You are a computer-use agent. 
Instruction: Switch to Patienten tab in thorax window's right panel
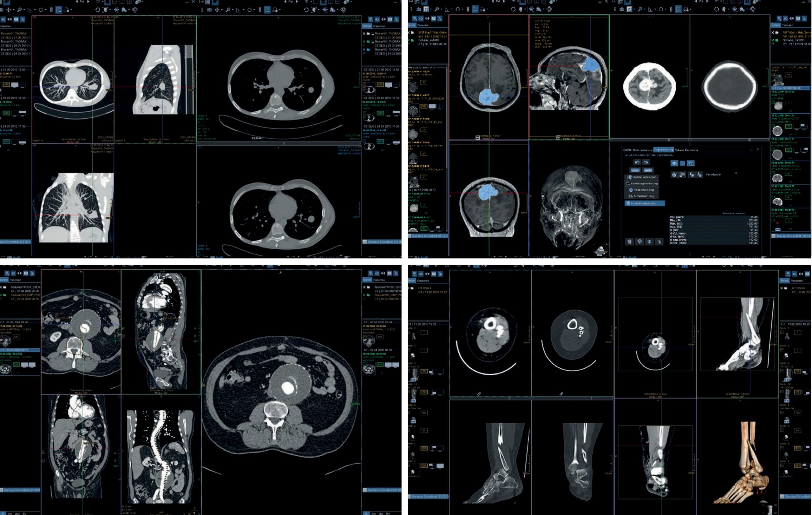379,26
